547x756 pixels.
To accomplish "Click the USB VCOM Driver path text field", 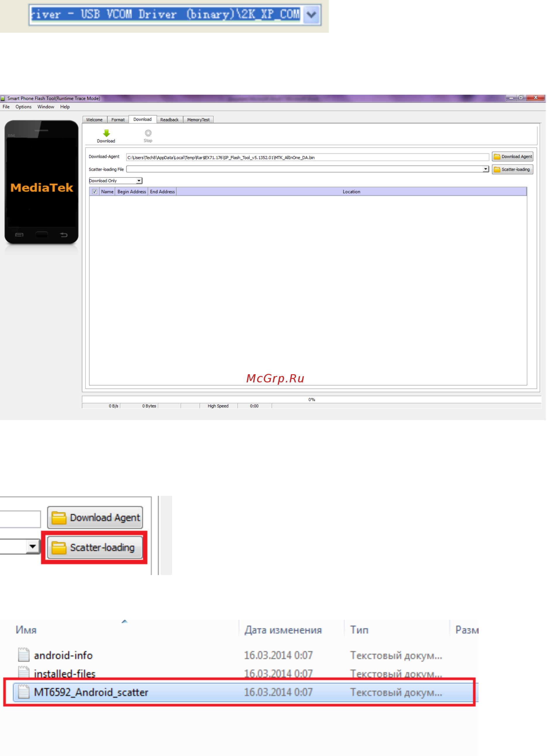I will pos(166,15).
